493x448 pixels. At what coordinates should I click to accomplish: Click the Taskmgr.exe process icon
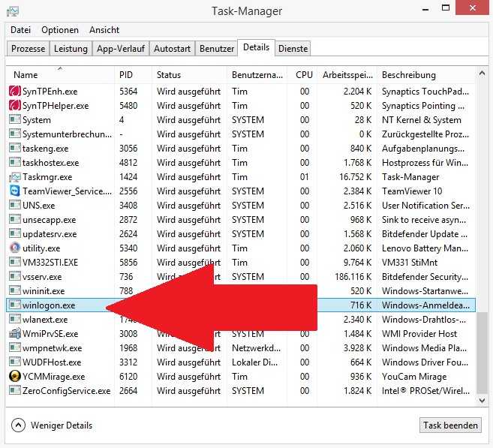pos(15,176)
